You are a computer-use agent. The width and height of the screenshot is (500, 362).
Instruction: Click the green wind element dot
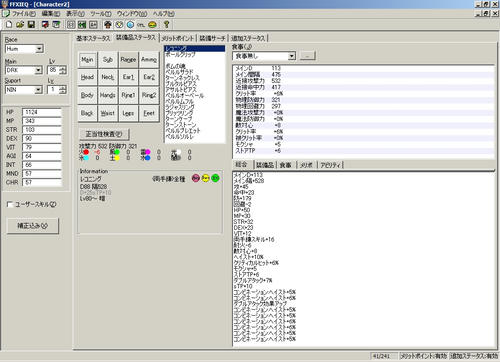pyautogui.click(x=117, y=152)
